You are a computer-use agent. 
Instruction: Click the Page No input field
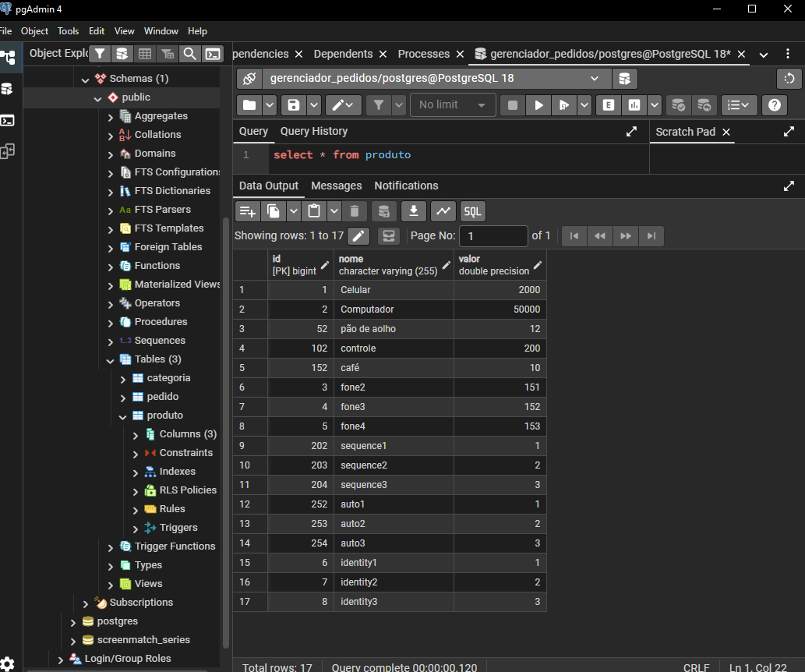pyautogui.click(x=493, y=236)
